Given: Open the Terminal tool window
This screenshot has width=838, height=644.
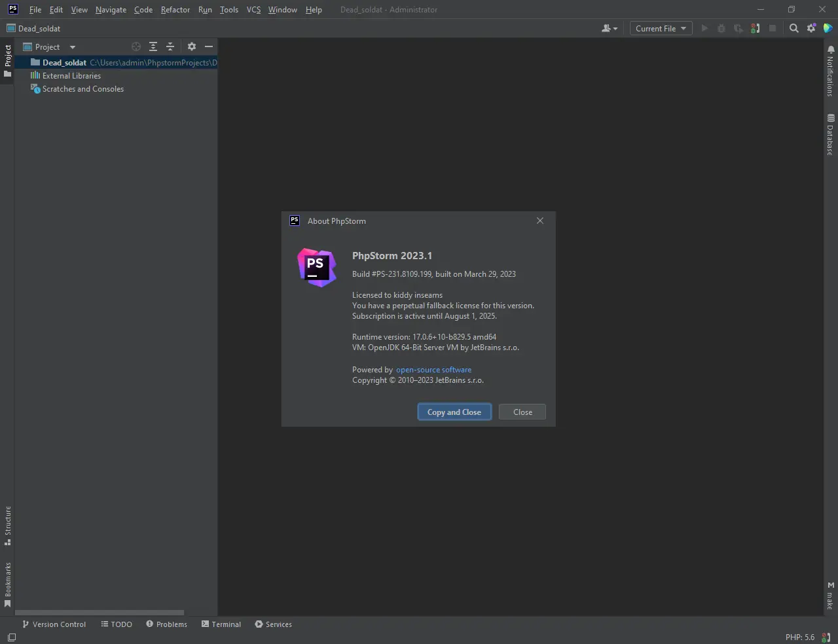Looking at the screenshot, I should tap(221, 624).
